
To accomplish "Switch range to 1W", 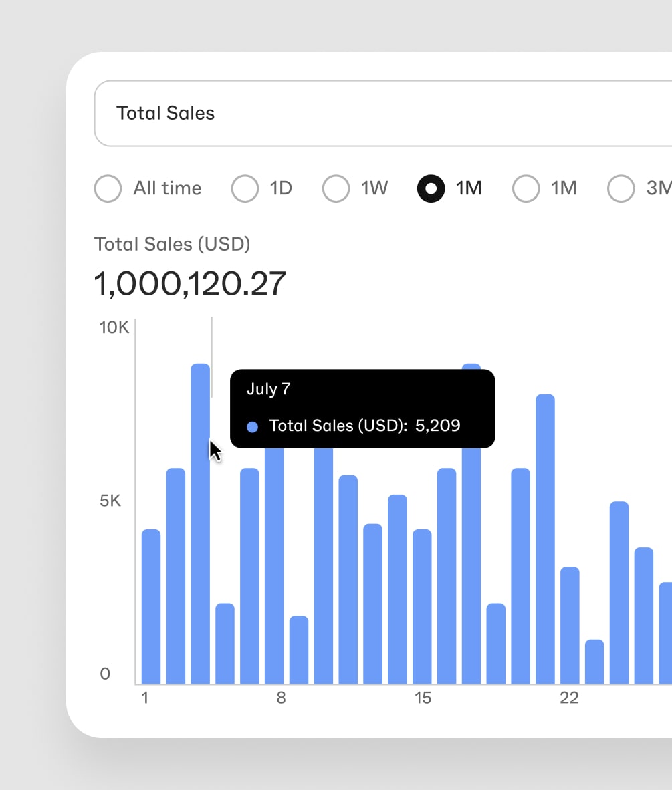I will coord(336,188).
